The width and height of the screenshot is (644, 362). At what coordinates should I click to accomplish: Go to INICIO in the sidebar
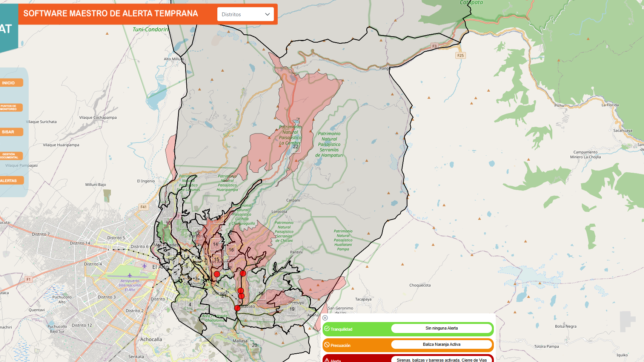click(x=11, y=83)
